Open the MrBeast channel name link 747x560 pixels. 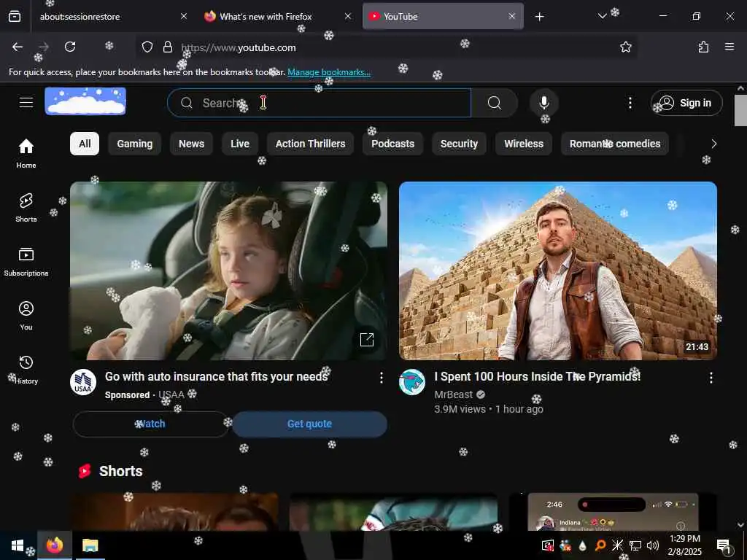click(454, 394)
